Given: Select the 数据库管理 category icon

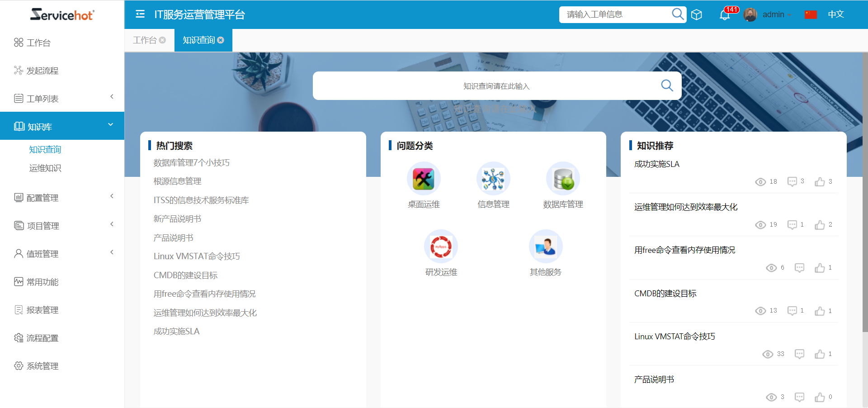Looking at the screenshot, I should pos(563,179).
